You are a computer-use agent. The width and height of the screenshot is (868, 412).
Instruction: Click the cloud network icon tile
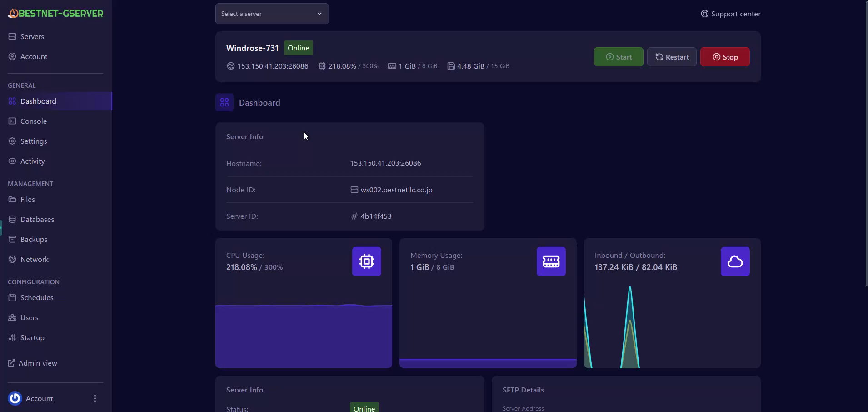(x=735, y=261)
